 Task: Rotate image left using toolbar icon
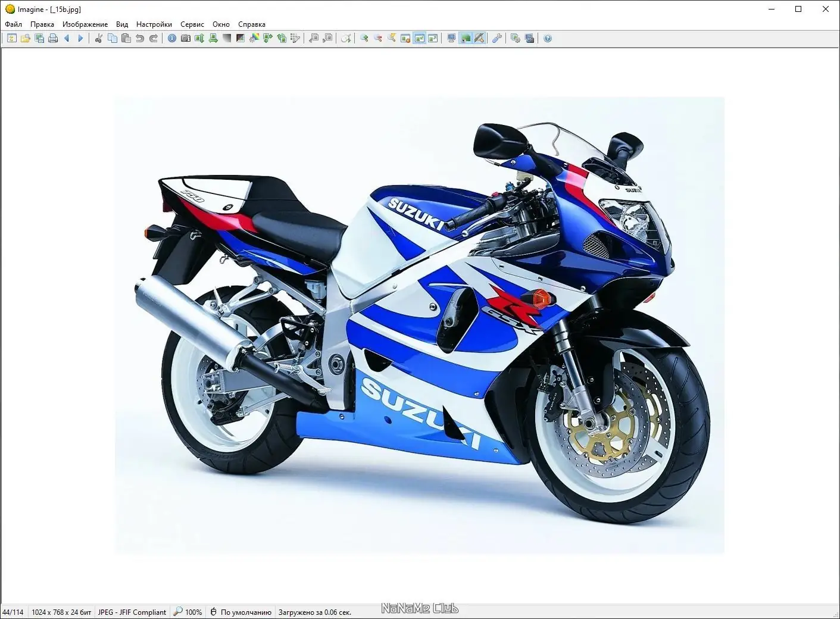pyautogui.click(x=268, y=39)
